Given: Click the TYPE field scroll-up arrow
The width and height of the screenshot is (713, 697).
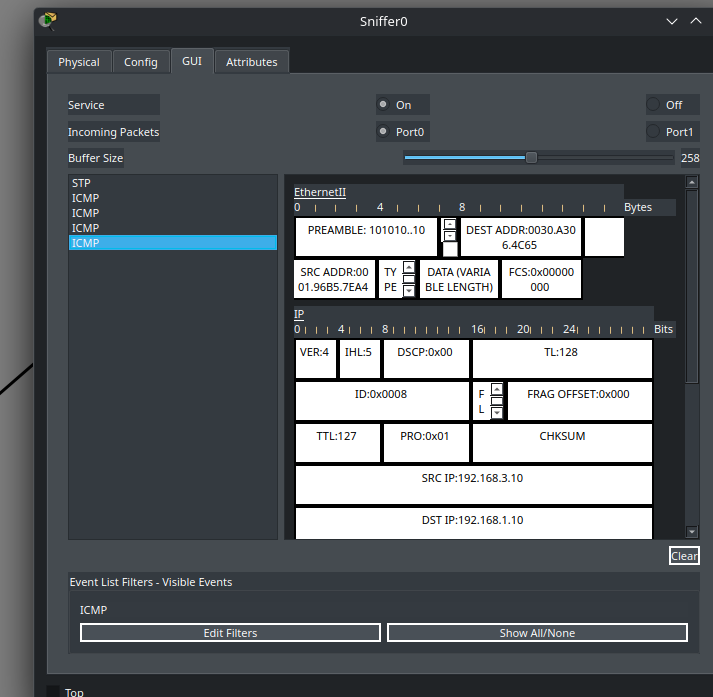Looking at the screenshot, I should click(x=408, y=269).
